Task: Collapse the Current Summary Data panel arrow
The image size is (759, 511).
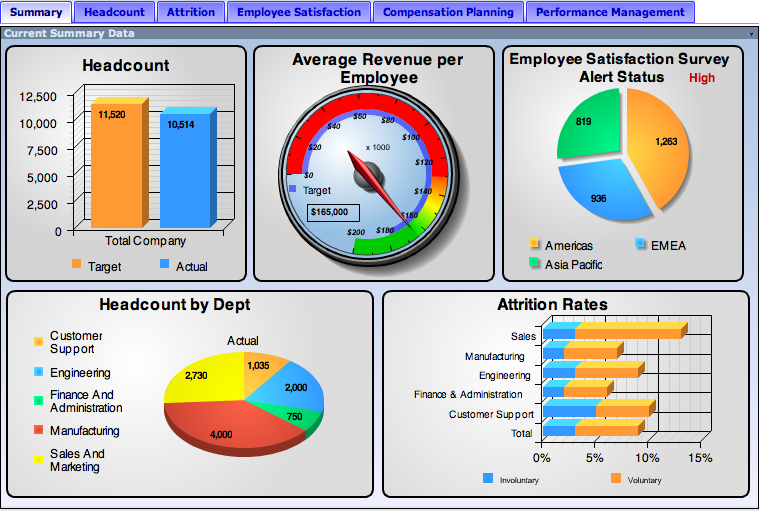Action: 751,34
